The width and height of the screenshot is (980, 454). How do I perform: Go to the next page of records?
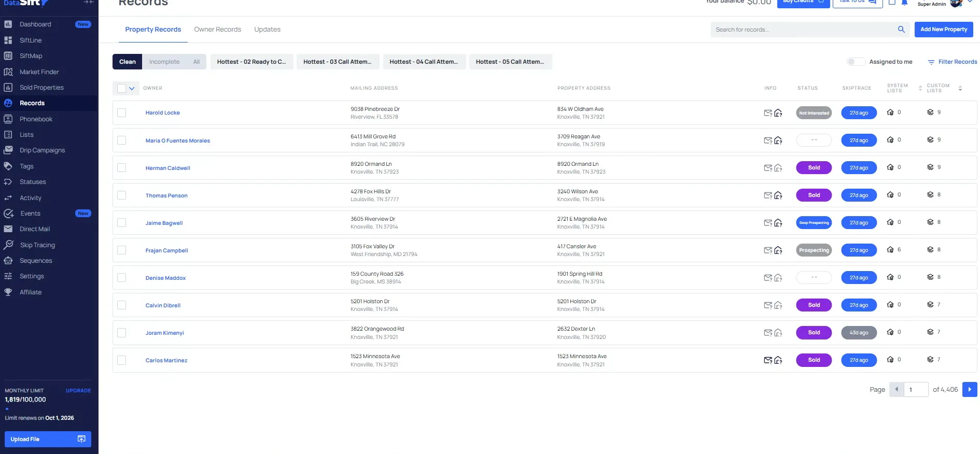970,389
